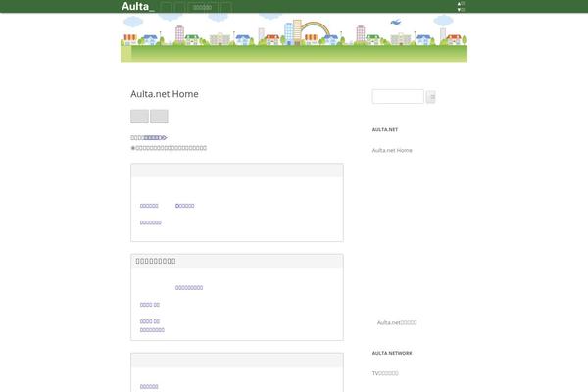The image size is (588, 392).
Task: Click the AULTA.NET sidebar heading
Action: pos(385,129)
